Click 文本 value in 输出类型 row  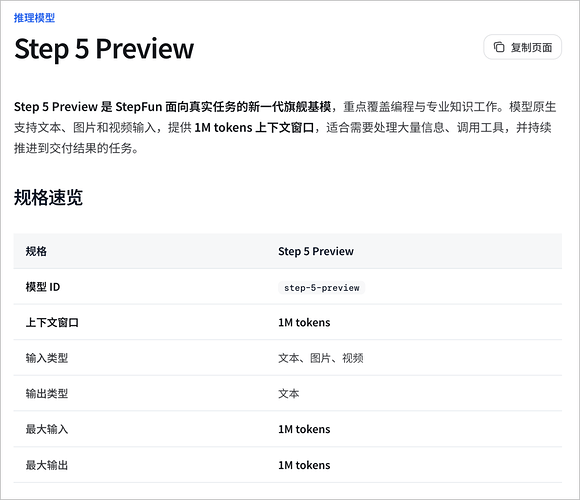click(289, 393)
